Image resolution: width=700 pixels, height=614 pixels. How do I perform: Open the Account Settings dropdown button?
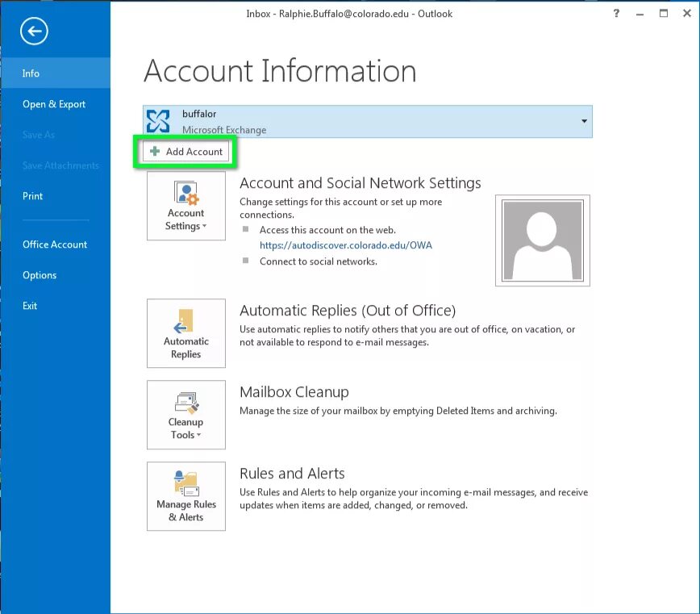[x=186, y=206]
